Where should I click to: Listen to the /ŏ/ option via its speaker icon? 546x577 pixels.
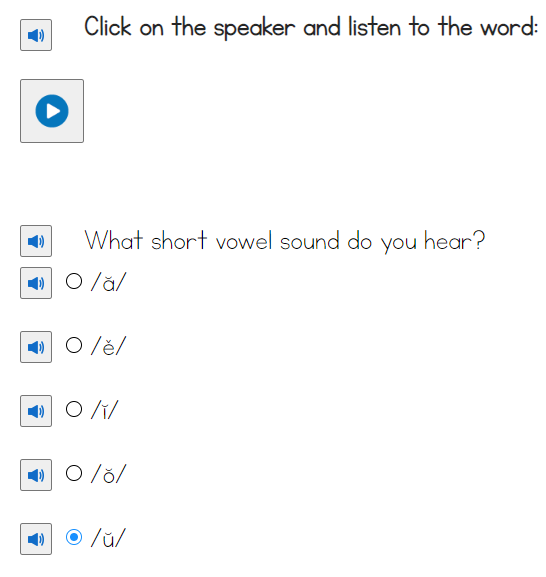[x=36, y=475]
